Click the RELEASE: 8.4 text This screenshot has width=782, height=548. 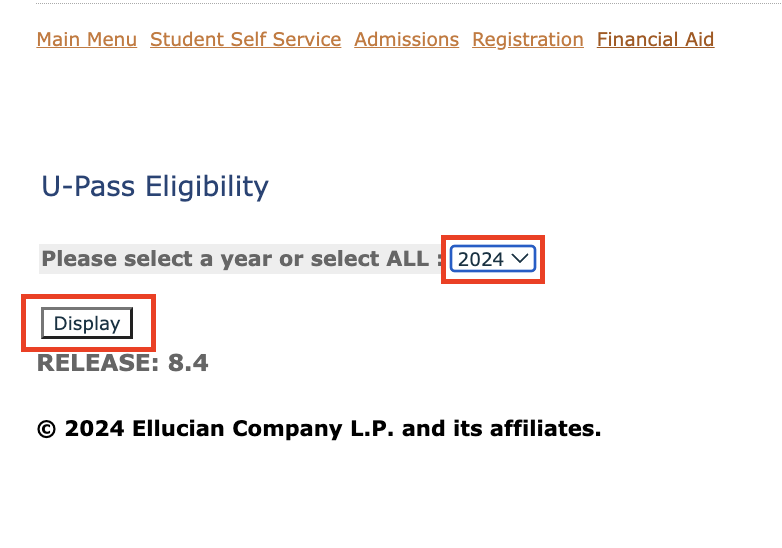click(122, 363)
